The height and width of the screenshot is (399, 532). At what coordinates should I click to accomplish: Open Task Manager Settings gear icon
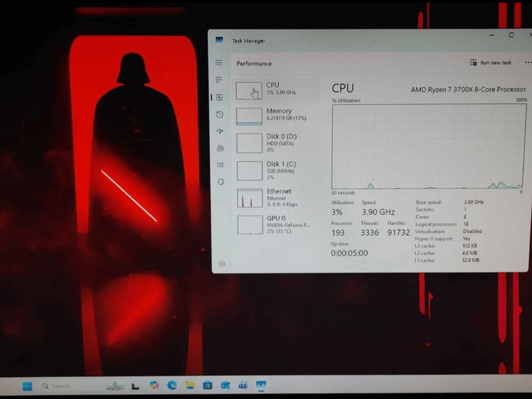point(222,264)
